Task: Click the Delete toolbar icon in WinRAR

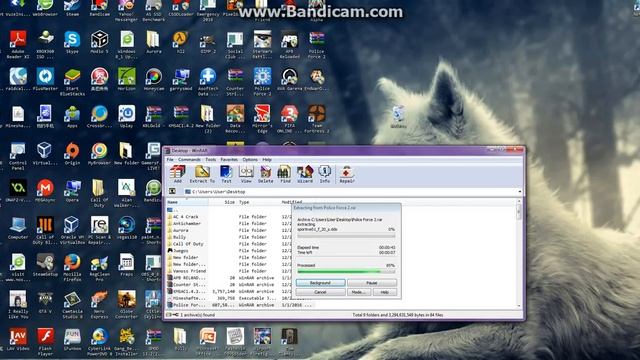Action: [x=265, y=174]
